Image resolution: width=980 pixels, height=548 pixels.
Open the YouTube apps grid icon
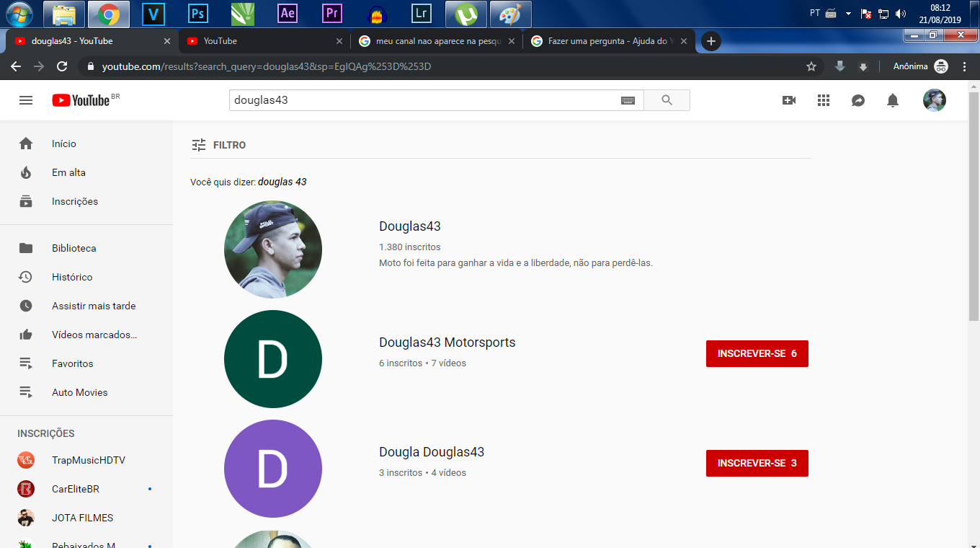point(824,100)
